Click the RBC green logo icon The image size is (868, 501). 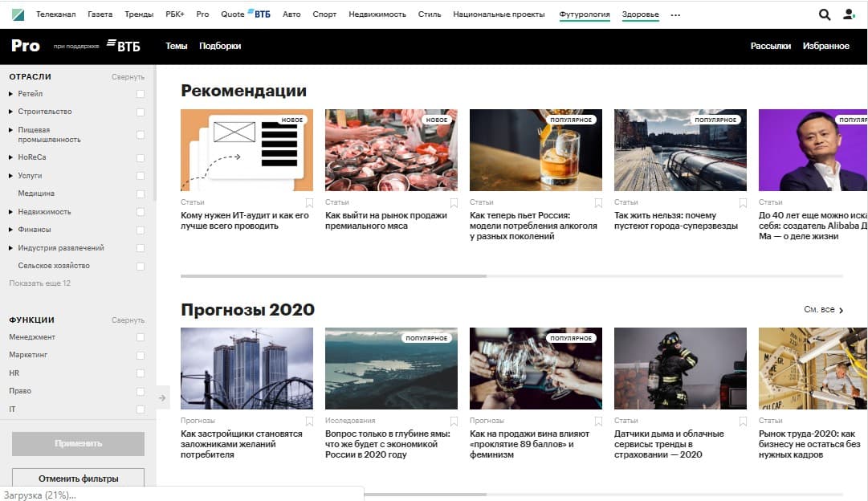(18, 14)
